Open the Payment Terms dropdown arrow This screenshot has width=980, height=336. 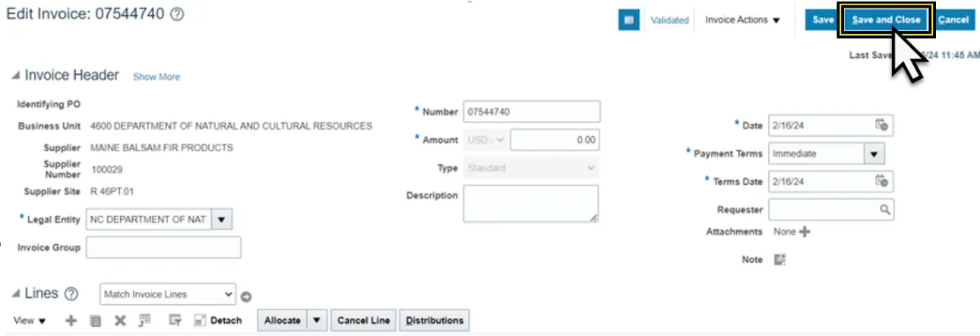click(x=874, y=154)
